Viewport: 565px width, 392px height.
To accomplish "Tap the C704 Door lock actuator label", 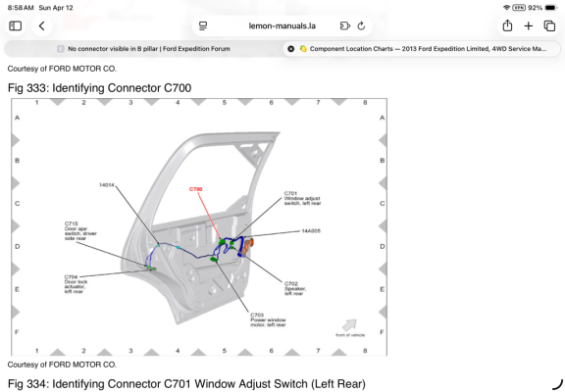I will click(x=77, y=284).
